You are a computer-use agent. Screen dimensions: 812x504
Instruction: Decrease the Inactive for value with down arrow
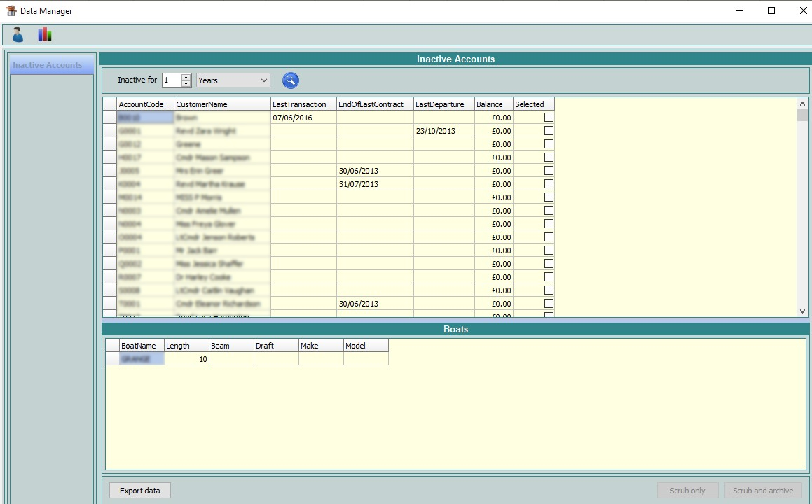coord(186,84)
